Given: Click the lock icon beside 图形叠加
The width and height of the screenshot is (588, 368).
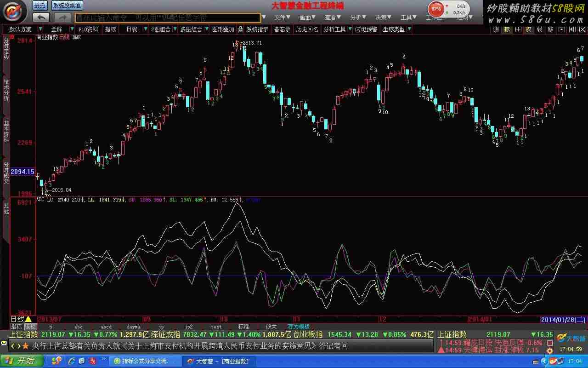Looking at the screenshot, I should pyautogui.click(x=240, y=29).
